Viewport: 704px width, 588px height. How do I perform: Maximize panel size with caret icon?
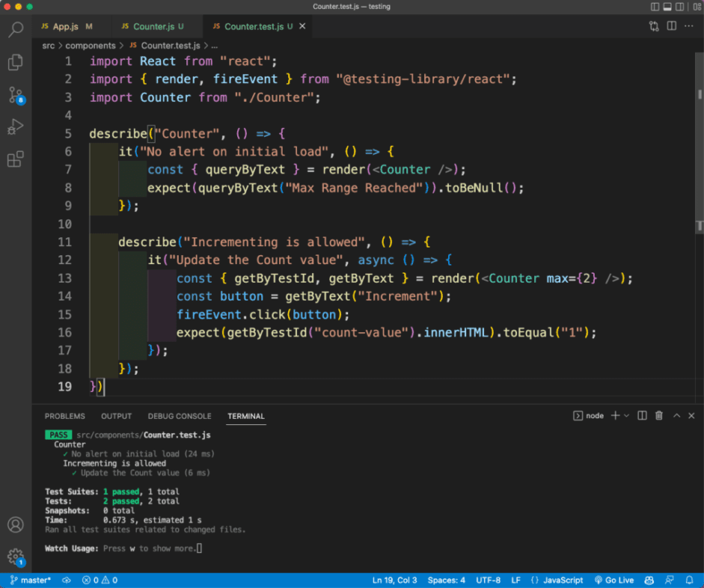(676, 416)
